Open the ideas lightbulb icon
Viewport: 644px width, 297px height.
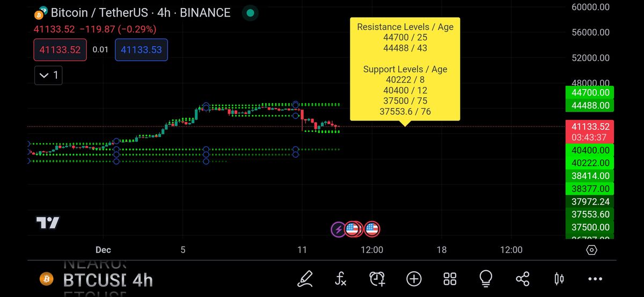[x=486, y=278]
